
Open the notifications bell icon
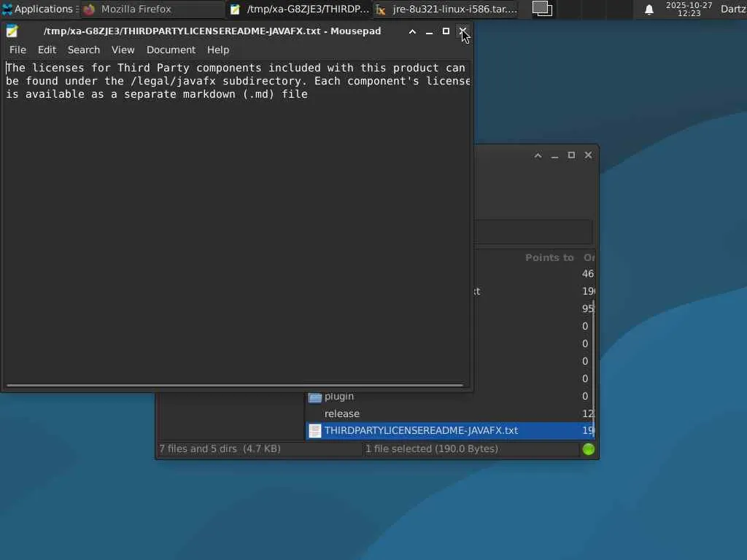(x=649, y=9)
